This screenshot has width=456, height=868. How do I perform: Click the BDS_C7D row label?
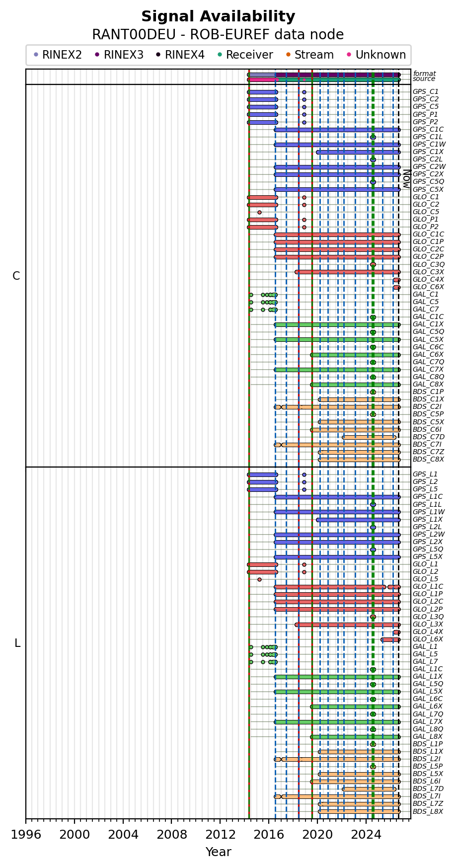429,437
